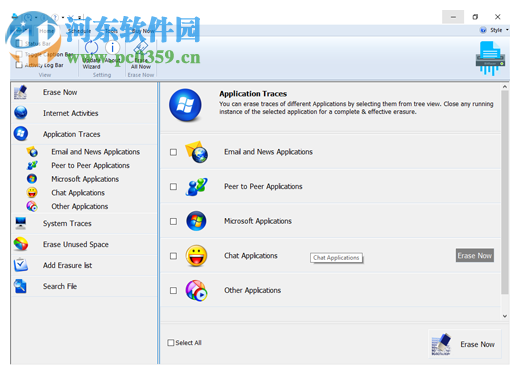This screenshot has height=371, width=527.
Task: Open the Update Wizard ribbon icon
Action: point(91,48)
